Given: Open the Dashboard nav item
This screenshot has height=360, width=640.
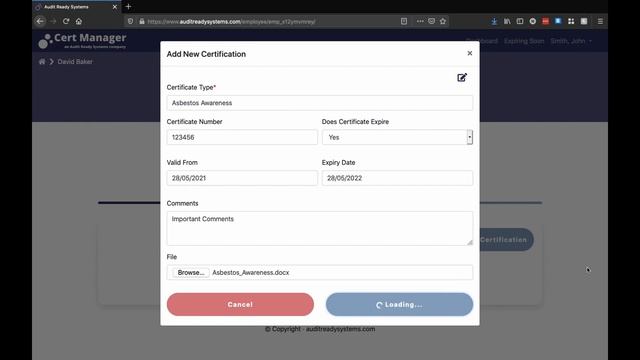Looking at the screenshot, I should click(x=482, y=41).
